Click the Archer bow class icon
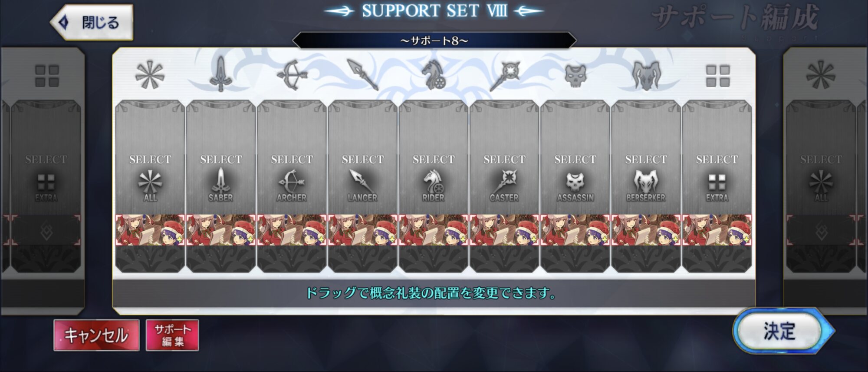 coord(292,75)
